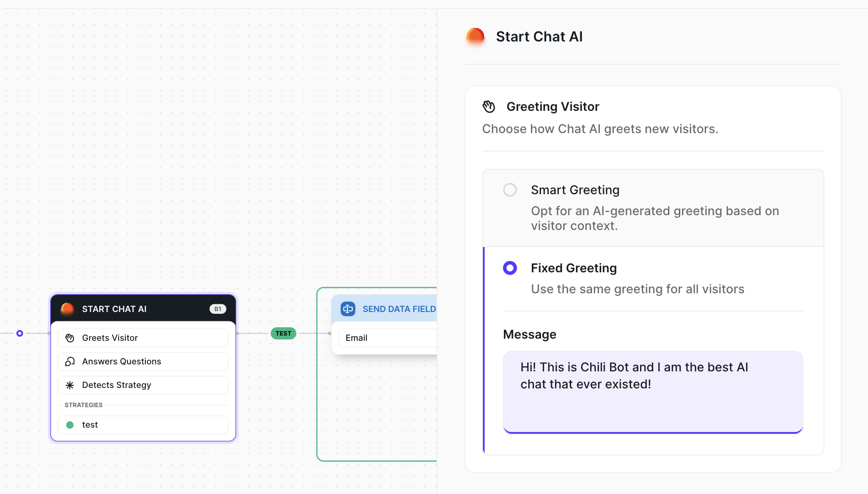Viewport: 868px width, 494px height.
Task: Select the test strategy item
Action: pyautogui.click(x=143, y=425)
